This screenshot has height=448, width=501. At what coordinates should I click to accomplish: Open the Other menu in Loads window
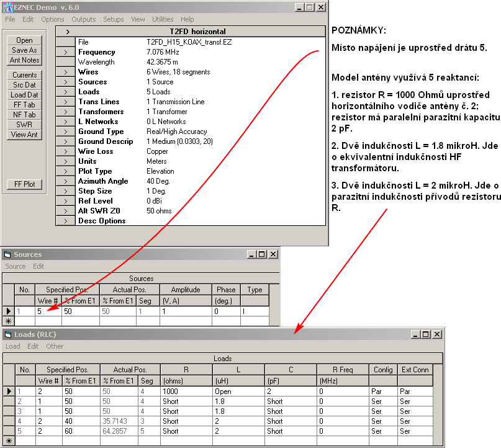click(55, 346)
